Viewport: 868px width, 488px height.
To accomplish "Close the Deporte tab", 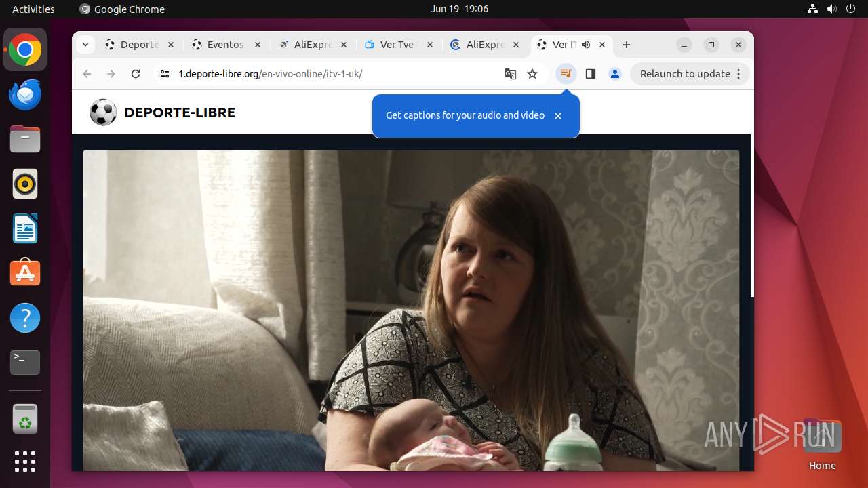I will 171,45.
